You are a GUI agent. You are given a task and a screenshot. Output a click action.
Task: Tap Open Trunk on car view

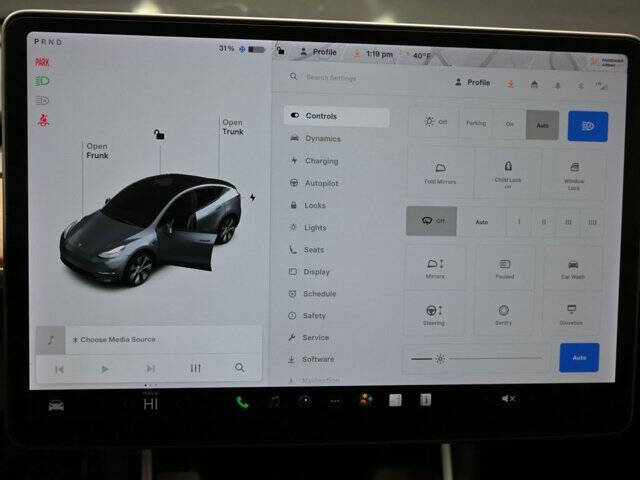tap(233, 127)
